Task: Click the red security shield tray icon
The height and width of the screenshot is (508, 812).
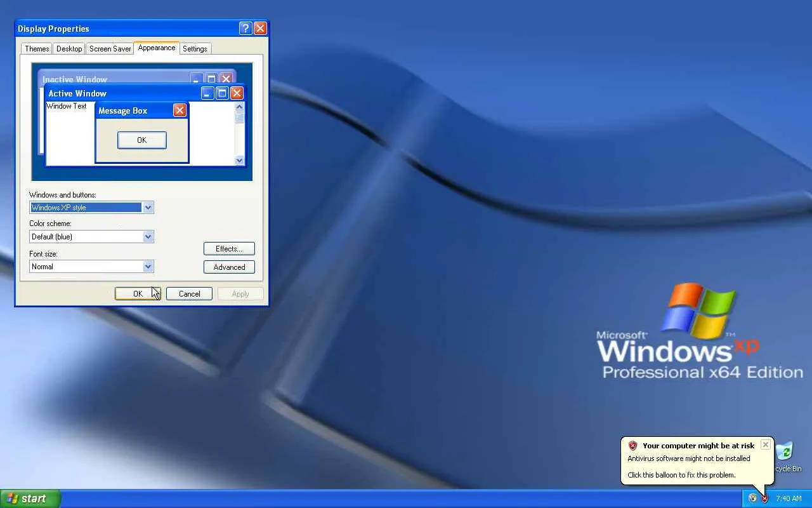Action: point(765,498)
